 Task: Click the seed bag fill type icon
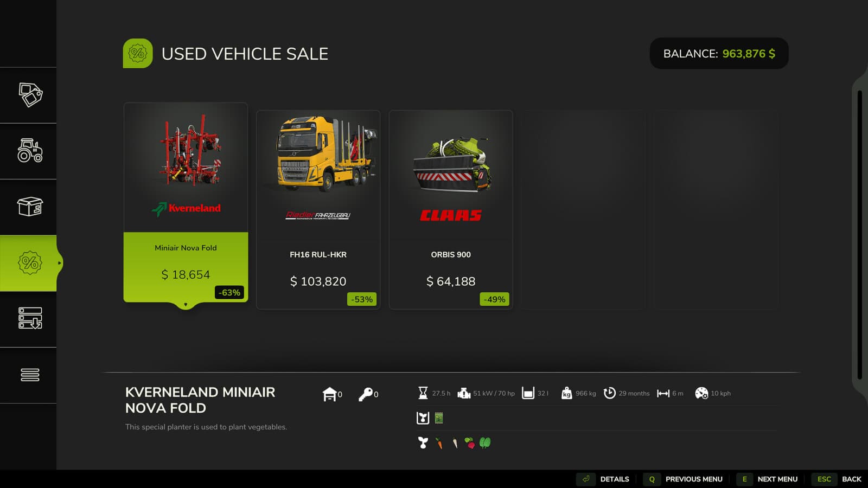pos(439,418)
